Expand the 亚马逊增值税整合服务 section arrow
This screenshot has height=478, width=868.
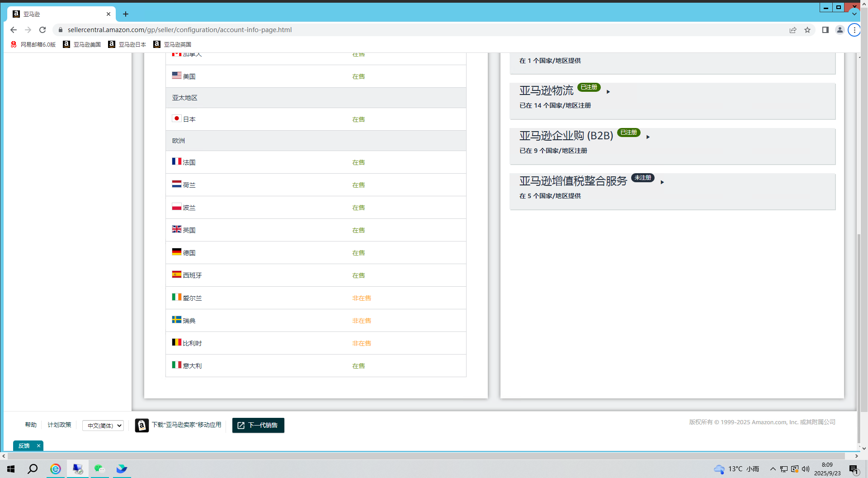coord(662,182)
